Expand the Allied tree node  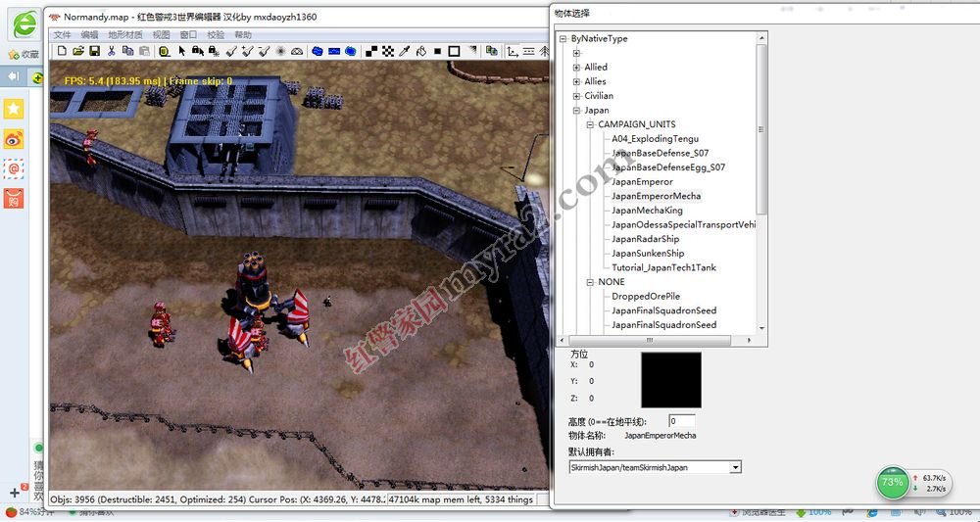click(x=576, y=68)
